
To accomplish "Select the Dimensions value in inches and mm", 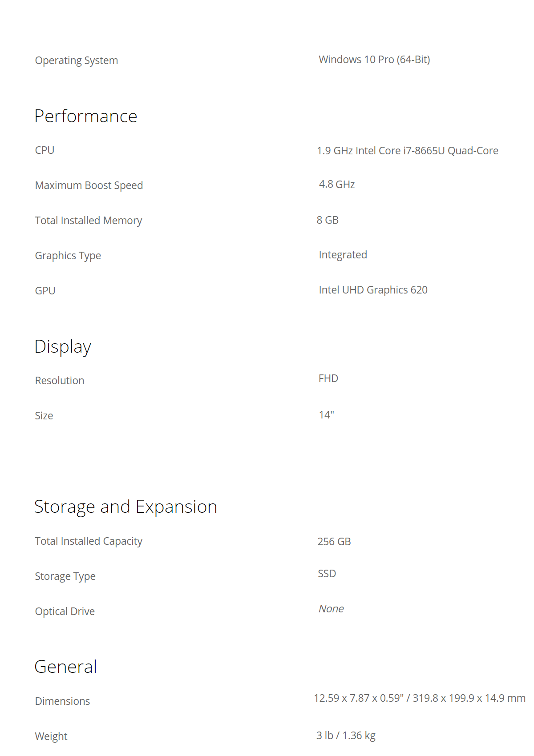I will click(x=420, y=698).
